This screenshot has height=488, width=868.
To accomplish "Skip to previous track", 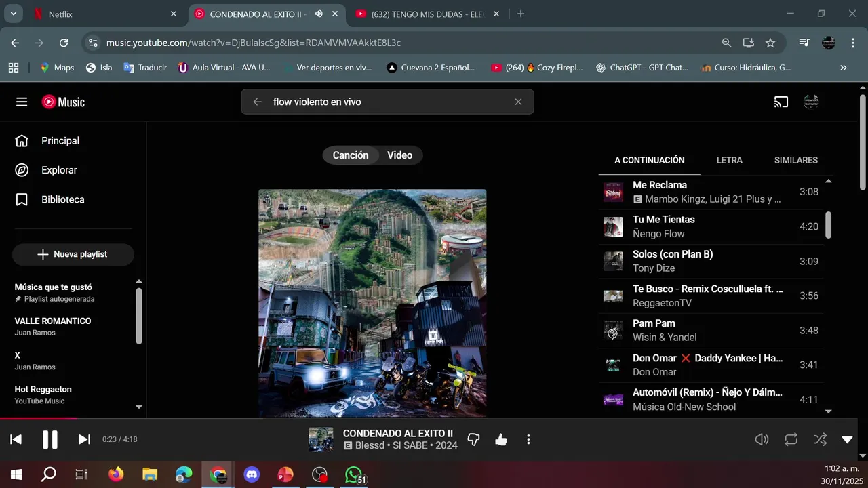I will (16, 439).
